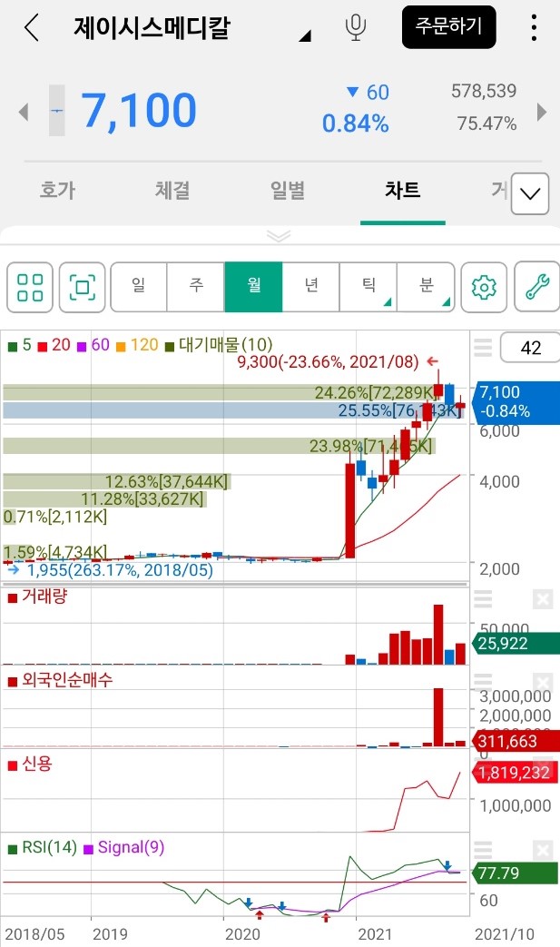Tap the RSI(14) legend label
Image resolution: width=560 pixels, height=947 pixels.
[x=43, y=847]
